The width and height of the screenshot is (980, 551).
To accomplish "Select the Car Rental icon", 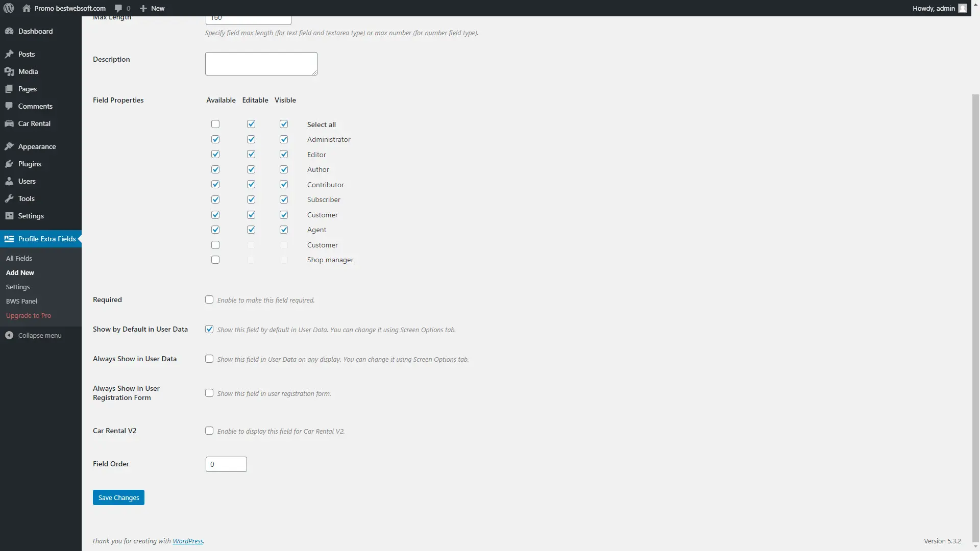I will point(10,123).
